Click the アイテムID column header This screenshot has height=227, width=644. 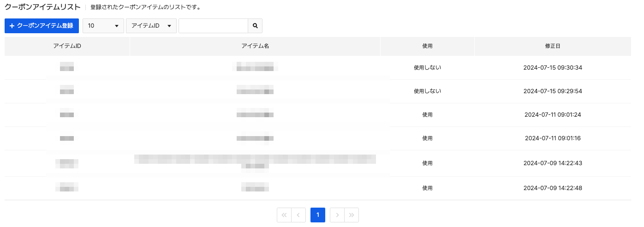(67, 46)
